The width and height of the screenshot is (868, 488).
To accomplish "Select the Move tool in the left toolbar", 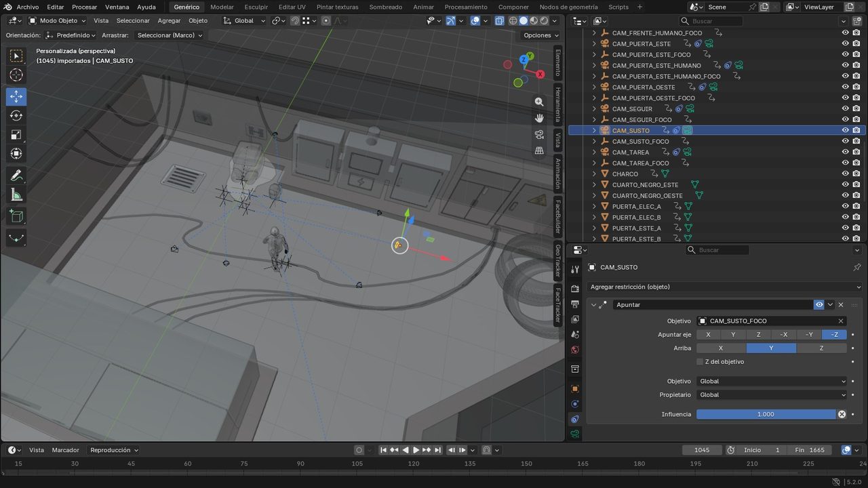I will coord(16,96).
